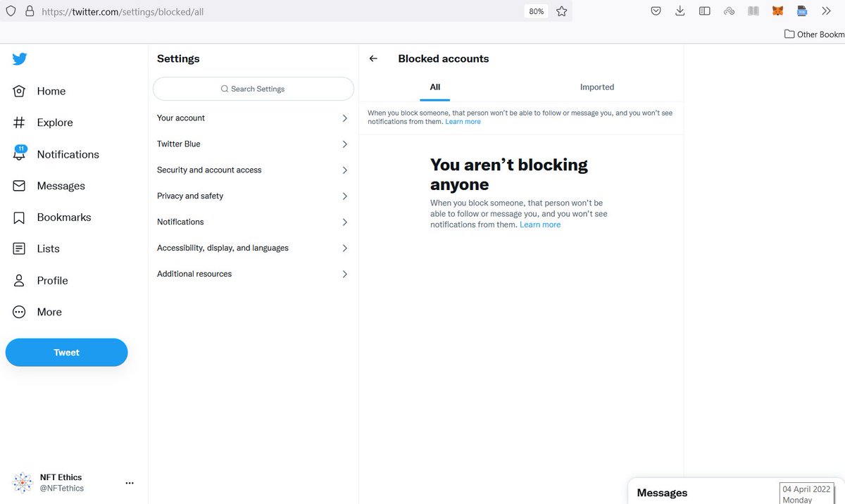Click the Lists label in navigation

point(49,249)
